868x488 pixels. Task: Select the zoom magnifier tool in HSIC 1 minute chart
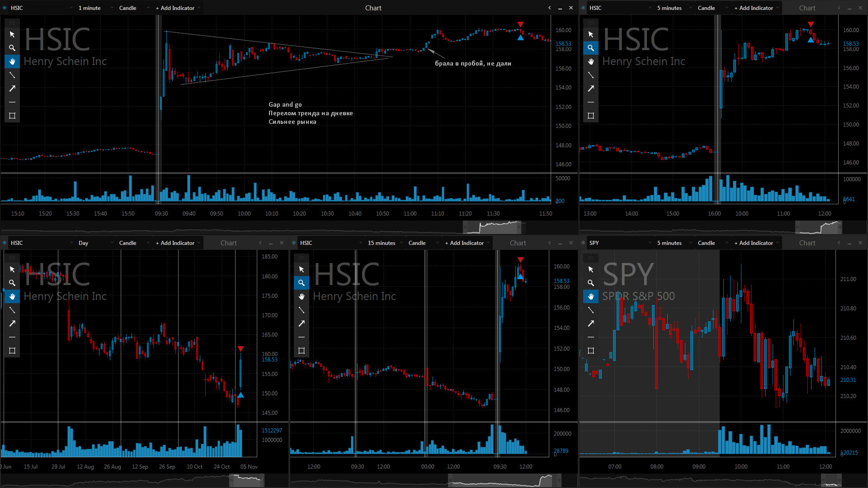(x=12, y=48)
